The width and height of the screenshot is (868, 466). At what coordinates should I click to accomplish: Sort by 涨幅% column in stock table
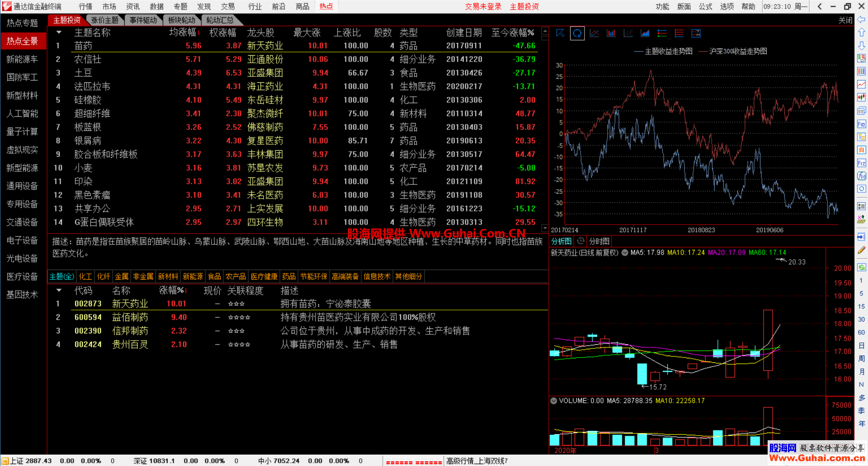pyautogui.click(x=173, y=290)
